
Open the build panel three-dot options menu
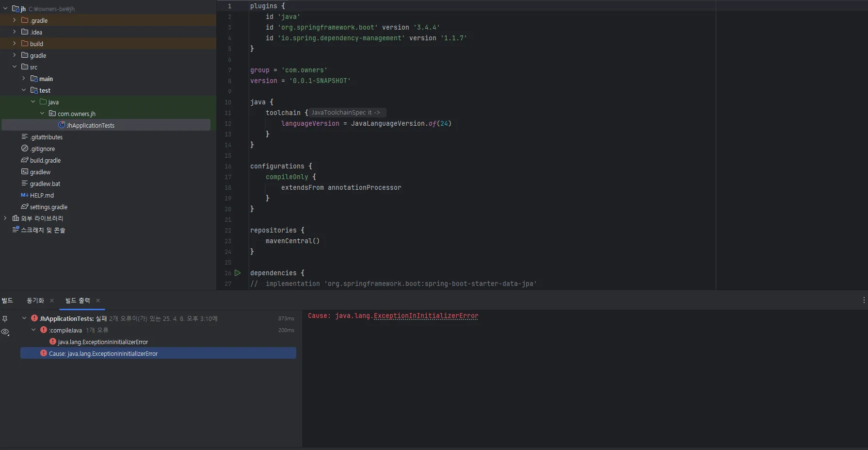click(x=864, y=300)
